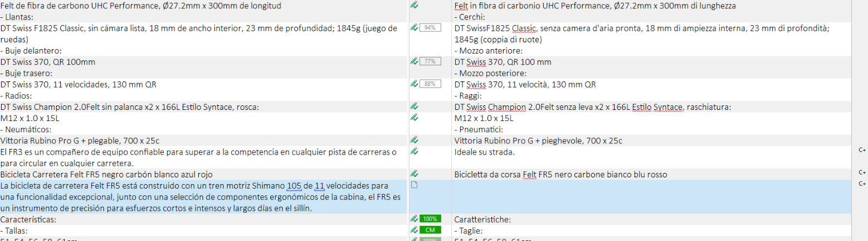Screen dimensions: 868x241
Task: Click the target text 'M12 x 1.0 x 15L' in the Italian column
Action: point(484,118)
